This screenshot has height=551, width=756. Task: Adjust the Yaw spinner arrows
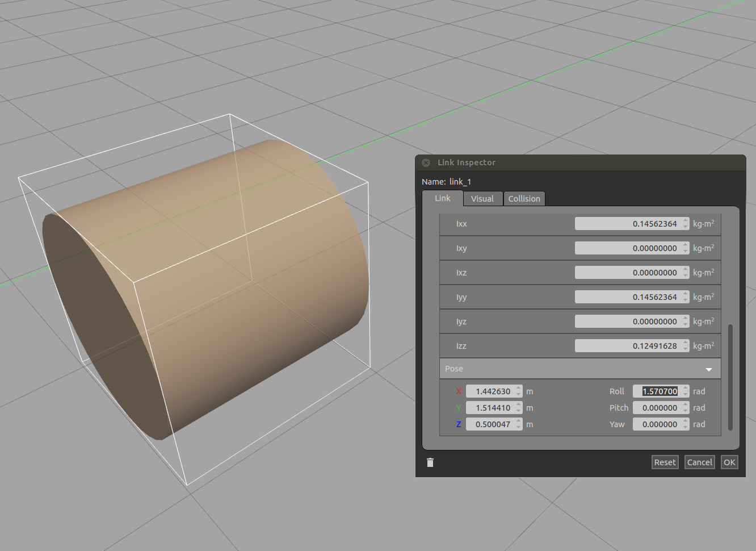coord(686,424)
